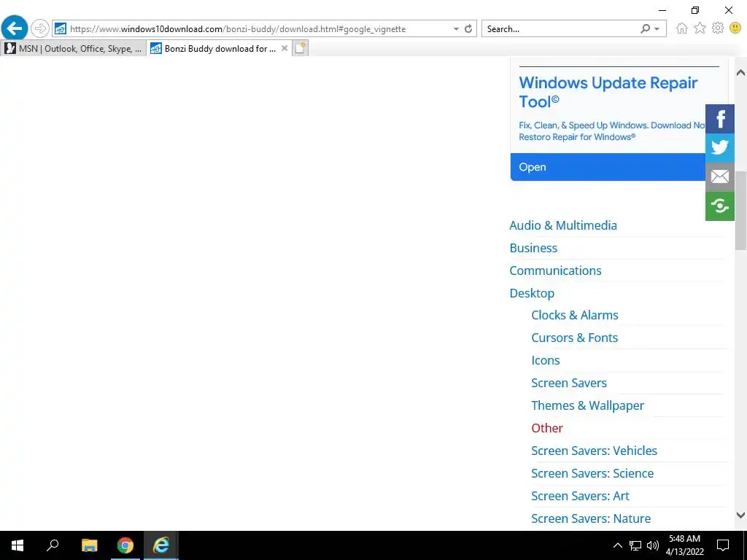Open the red Other subcategory
747x560 pixels.
[547, 428]
